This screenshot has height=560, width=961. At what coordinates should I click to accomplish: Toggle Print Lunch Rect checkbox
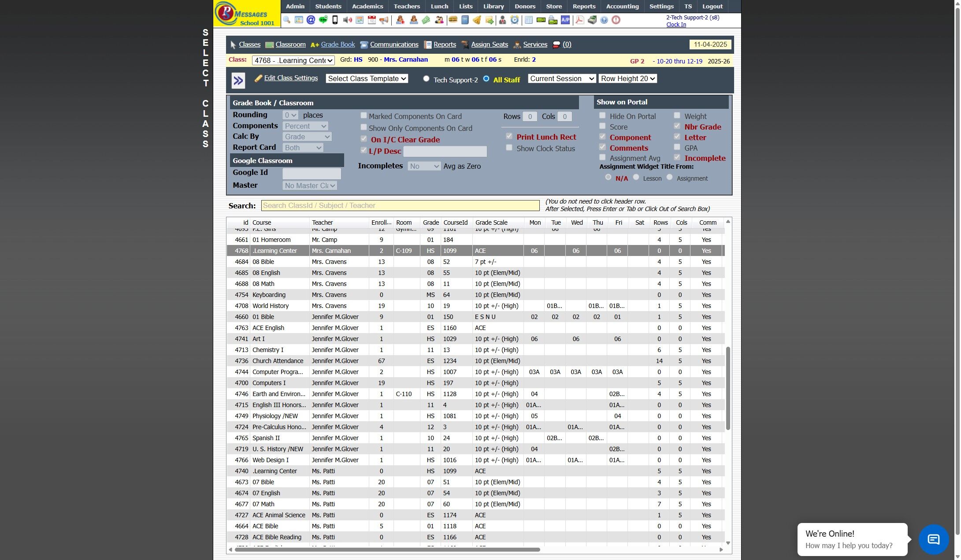509,137
